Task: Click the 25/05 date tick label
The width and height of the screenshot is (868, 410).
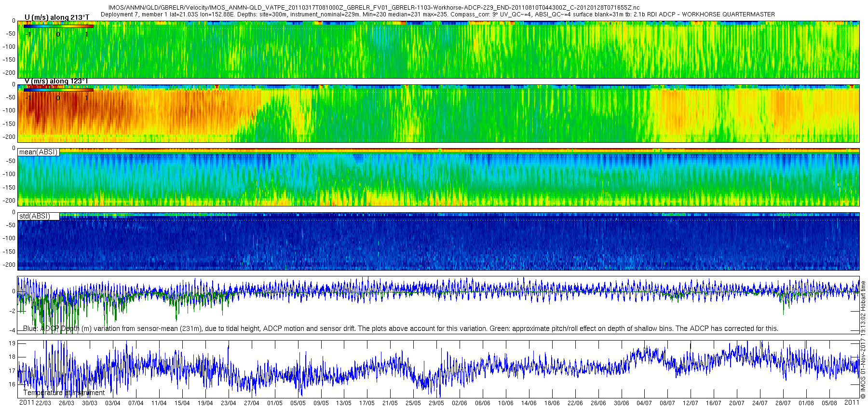Action: (x=413, y=403)
